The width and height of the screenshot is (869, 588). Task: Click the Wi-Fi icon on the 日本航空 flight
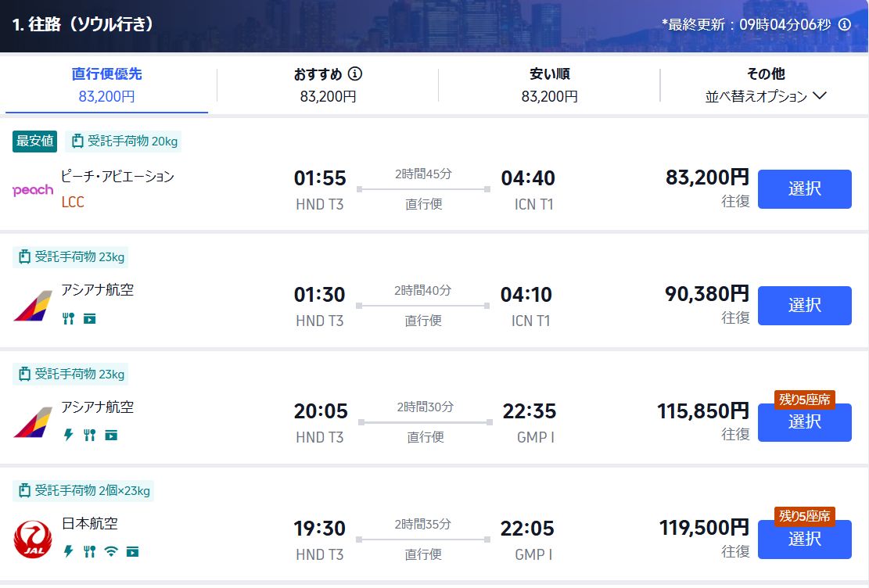point(110,551)
